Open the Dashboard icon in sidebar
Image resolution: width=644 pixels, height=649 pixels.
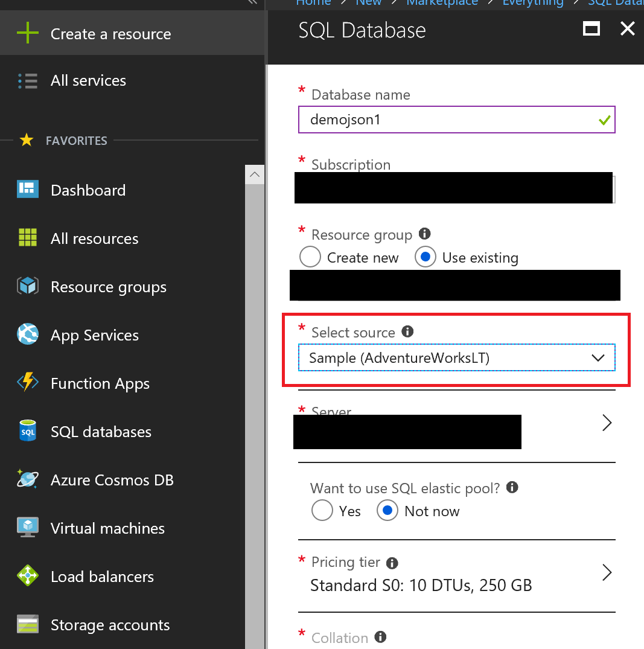(28, 189)
